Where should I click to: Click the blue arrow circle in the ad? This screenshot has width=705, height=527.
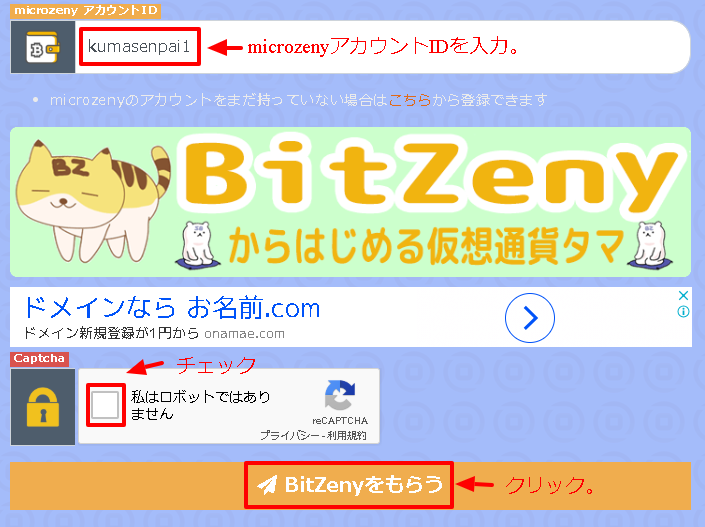(x=530, y=318)
